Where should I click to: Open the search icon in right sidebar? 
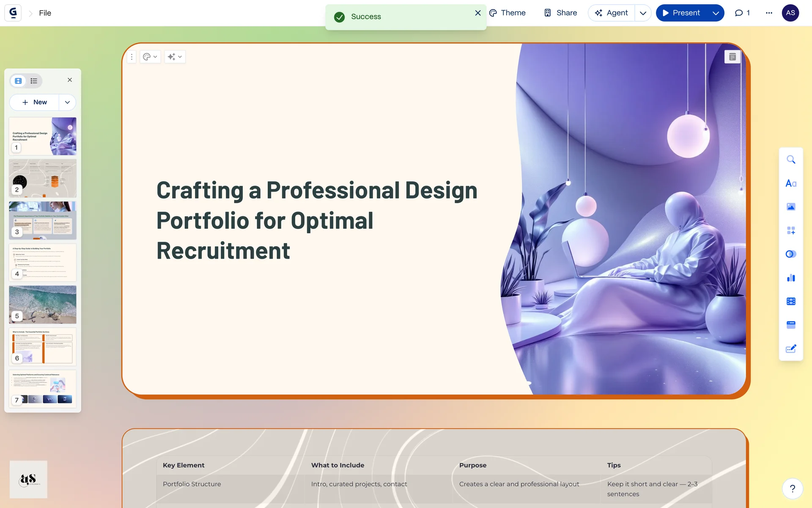(791, 160)
